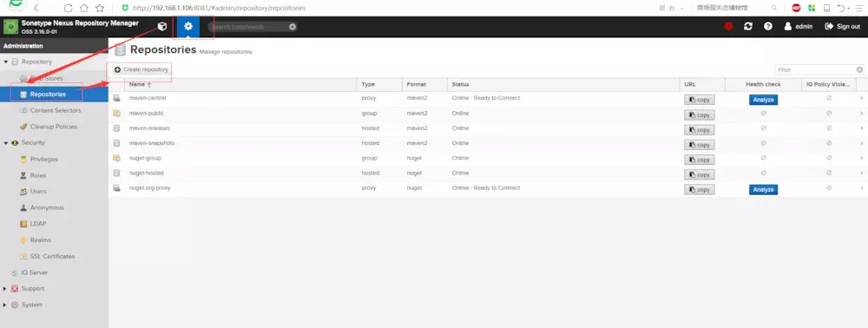The height and width of the screenshot is (328, 868).
Task: Open nuget-group row details chevron
Action: pos(861,158)
